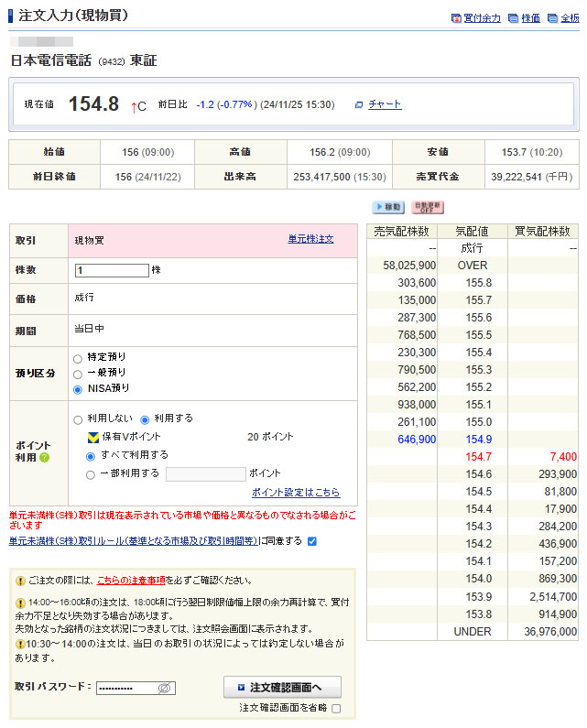Click the green help icon beside ポイント利用
The height and width of the screenshot is (728, 587).
click(45, 457)
